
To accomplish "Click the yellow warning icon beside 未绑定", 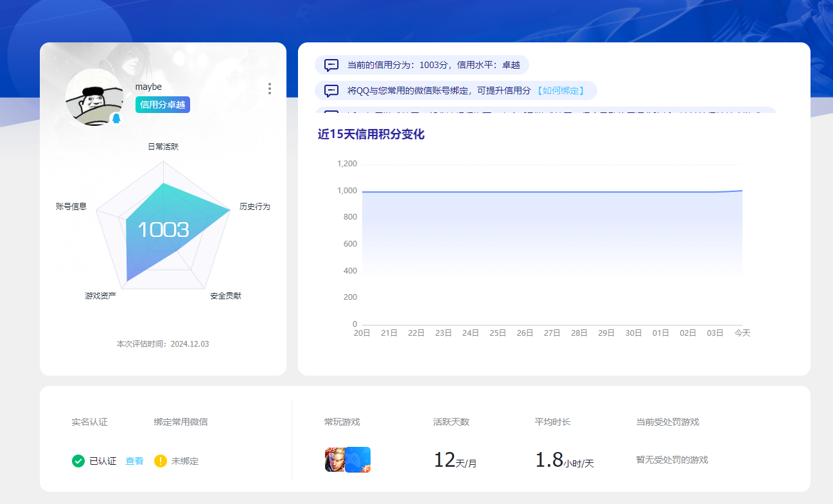I will tap(161, 461).
